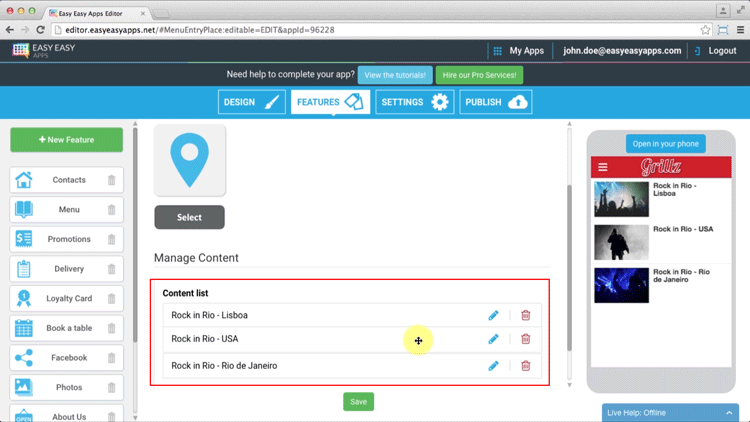Screen dimensions: 750x422
Task: Bookmark page with the star icon
Action: coord(705,30)
